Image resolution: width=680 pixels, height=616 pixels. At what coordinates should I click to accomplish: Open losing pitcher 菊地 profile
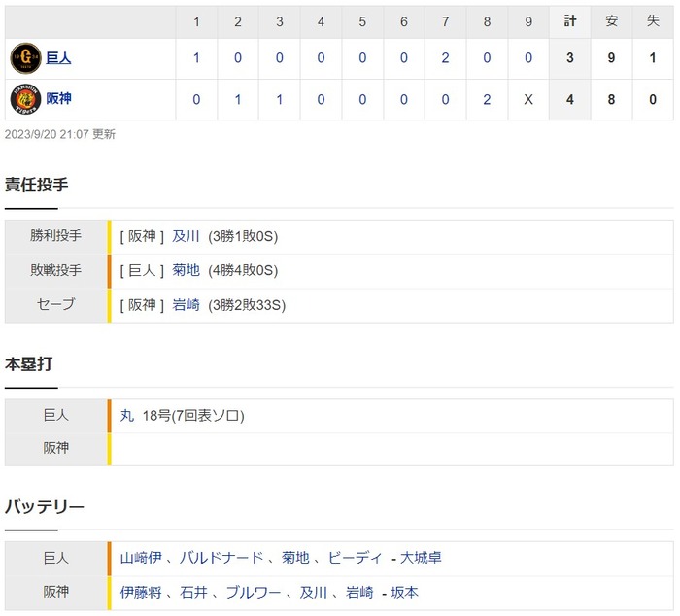pos(186,270)
